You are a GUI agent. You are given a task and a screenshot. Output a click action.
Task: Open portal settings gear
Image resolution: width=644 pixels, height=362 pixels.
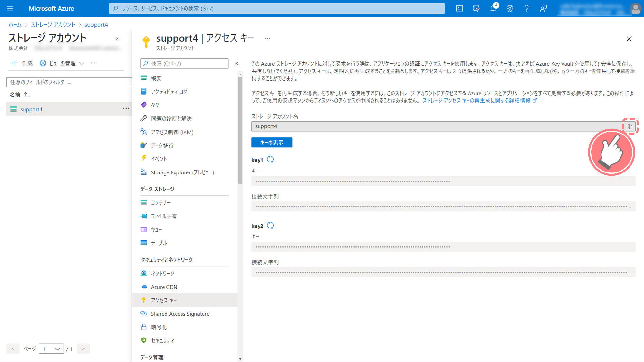point(510,8)
